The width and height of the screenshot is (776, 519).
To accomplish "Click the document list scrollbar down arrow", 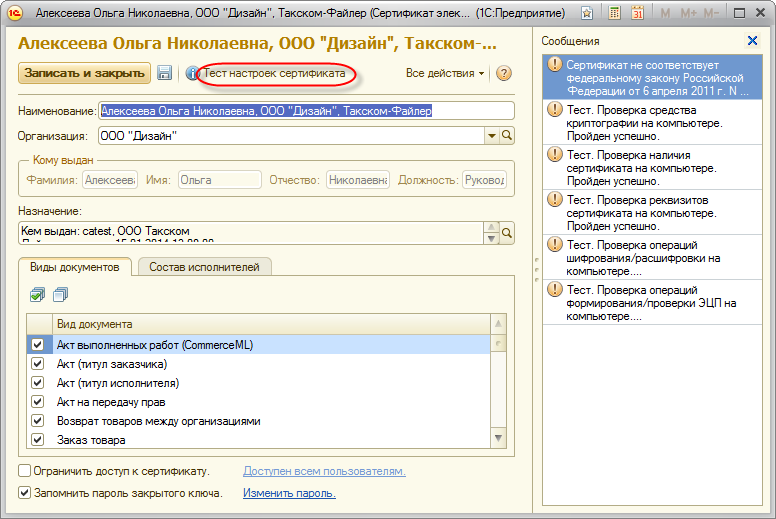I will pyautogui.click(x=498, y=438).
